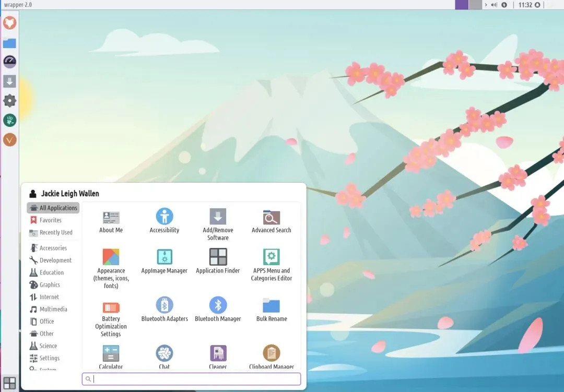Open Clipboard Manager
This screenshot has height=392, width=564.
(272, 358)
